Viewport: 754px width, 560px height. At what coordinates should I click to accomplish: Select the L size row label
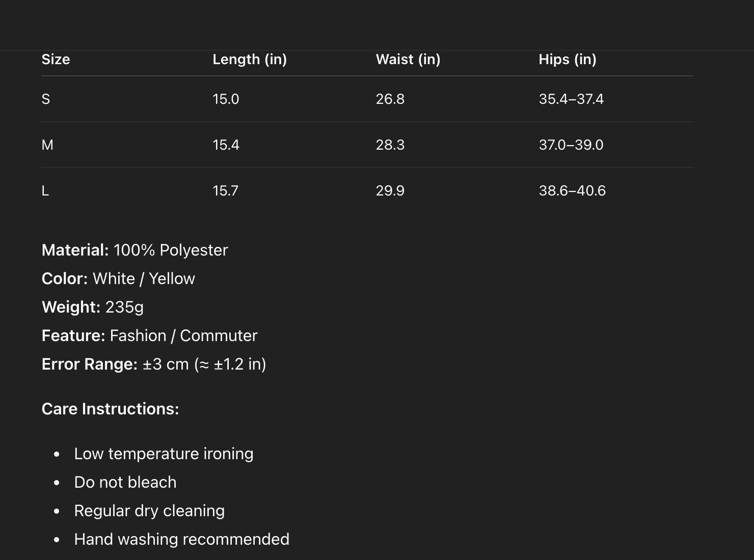pyautogui.click(x=45, y=191)
